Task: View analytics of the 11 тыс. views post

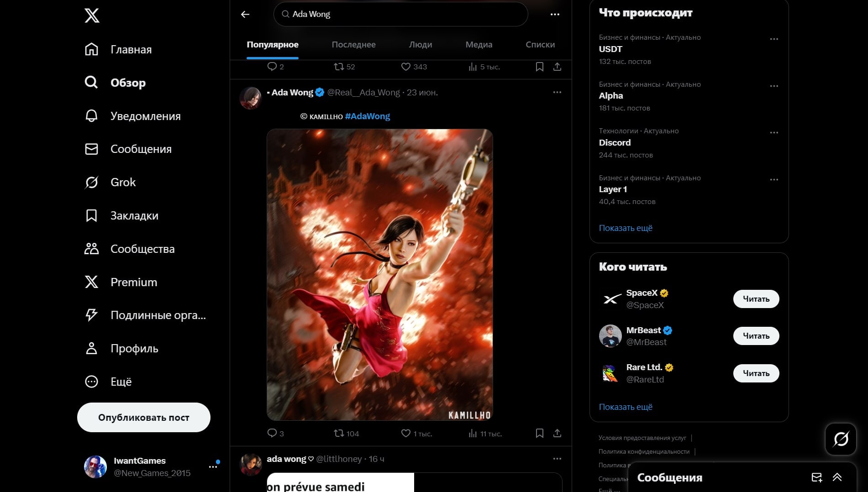Action: click(x=485, y=433)
